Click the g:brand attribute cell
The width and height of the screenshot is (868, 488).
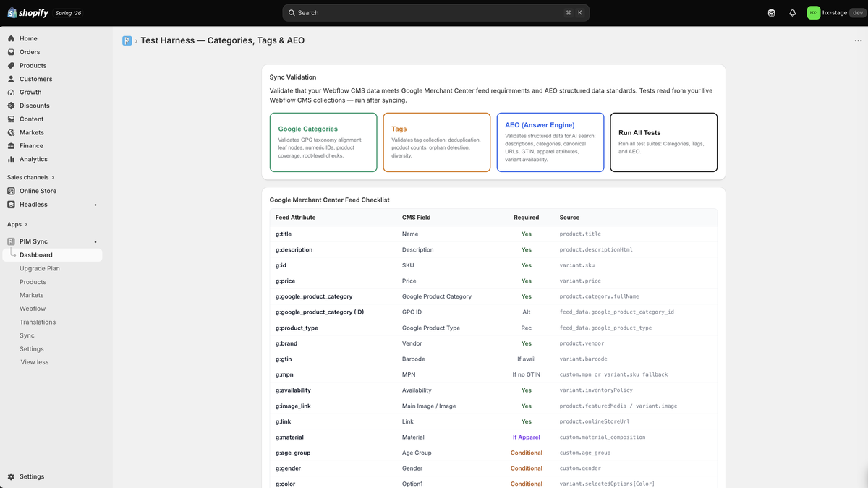coord(286,343)
